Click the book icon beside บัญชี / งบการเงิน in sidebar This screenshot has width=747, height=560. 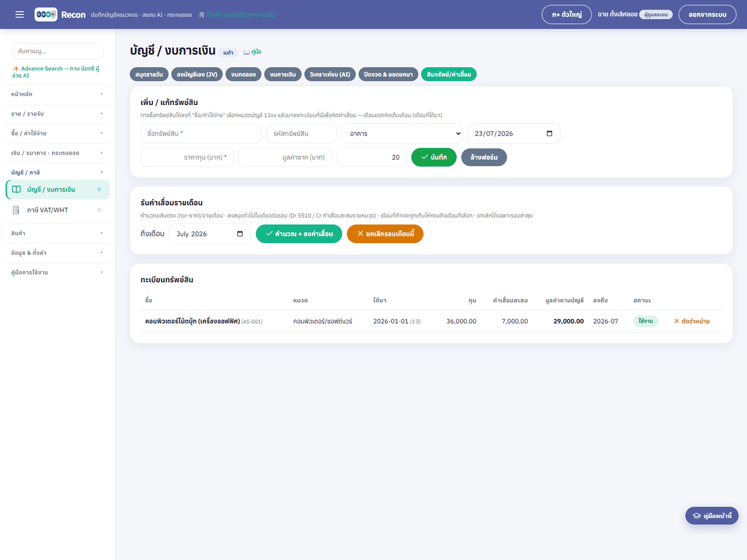(x=17, y=189)
